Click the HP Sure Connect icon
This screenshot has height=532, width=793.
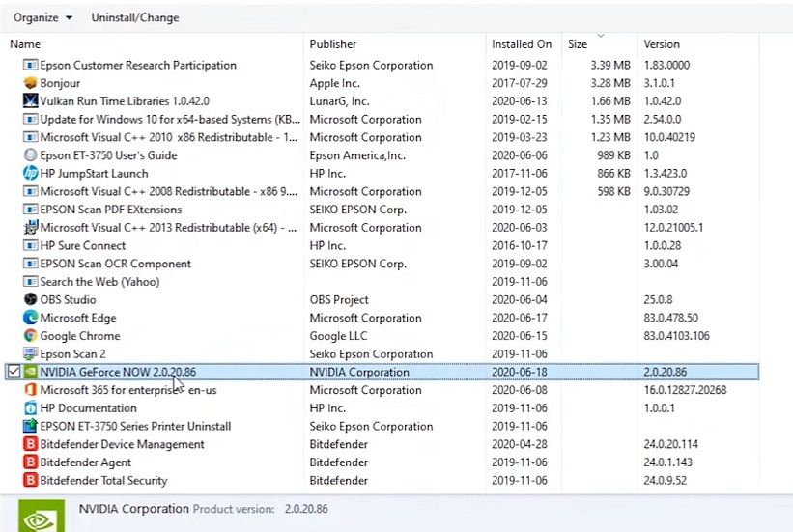coord(30,246)
